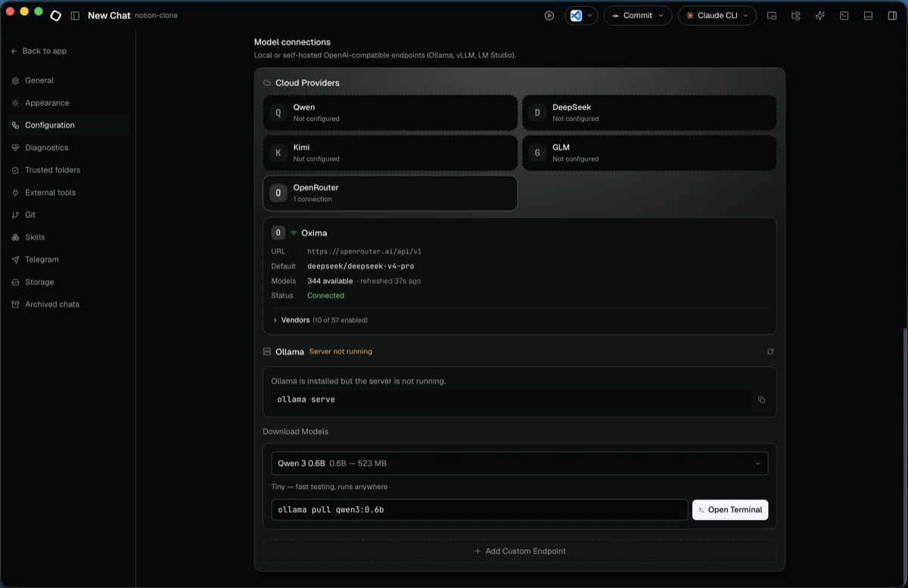
Task: Select the Kimi provider card
Action: (390, 153)
